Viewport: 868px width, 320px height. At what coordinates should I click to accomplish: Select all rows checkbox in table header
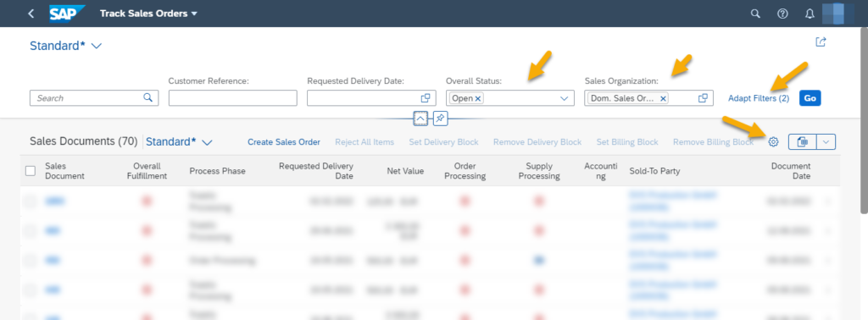click(x=31, y=171)
